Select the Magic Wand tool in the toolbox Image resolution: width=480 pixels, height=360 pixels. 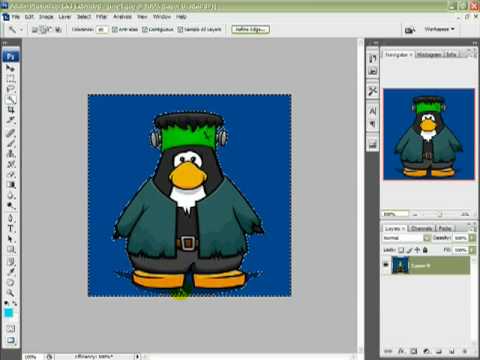(x=10, y=99)
